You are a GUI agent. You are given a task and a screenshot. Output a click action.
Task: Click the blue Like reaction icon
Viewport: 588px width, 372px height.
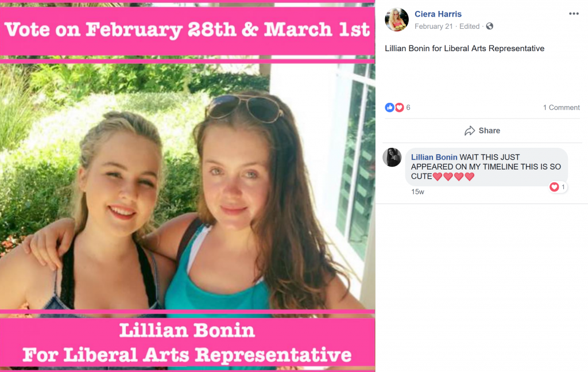[390, 108]
